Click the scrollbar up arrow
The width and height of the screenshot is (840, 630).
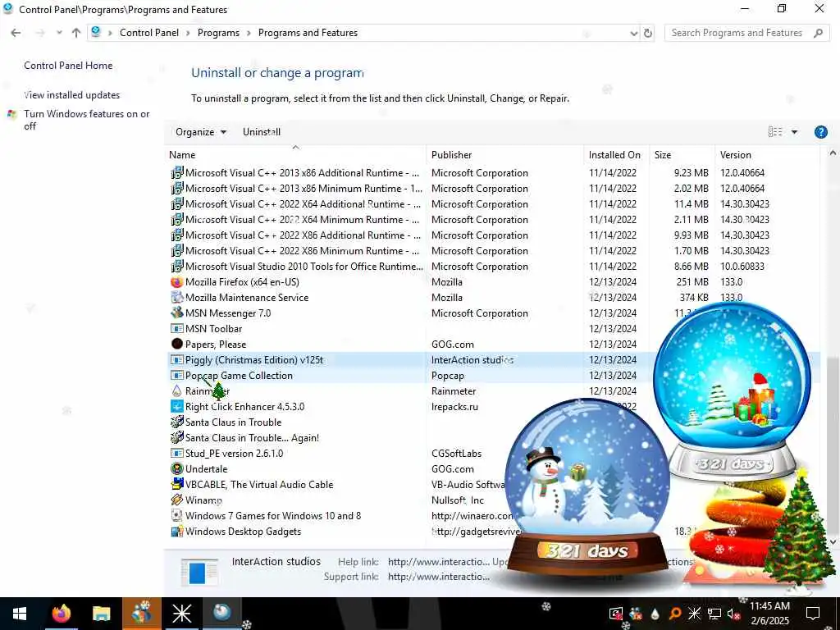833,153
